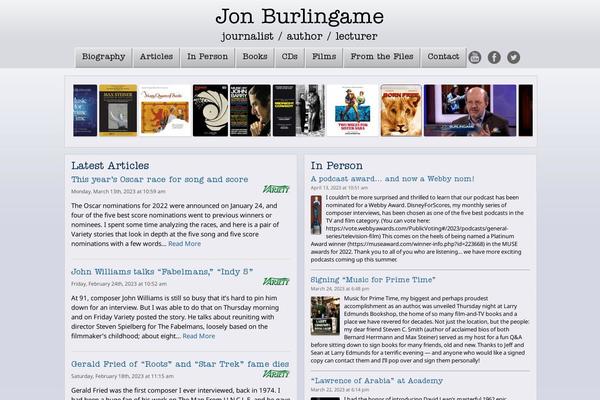Open the Articles menu item
Screen dimensions: 600x400
click(156, 57)
